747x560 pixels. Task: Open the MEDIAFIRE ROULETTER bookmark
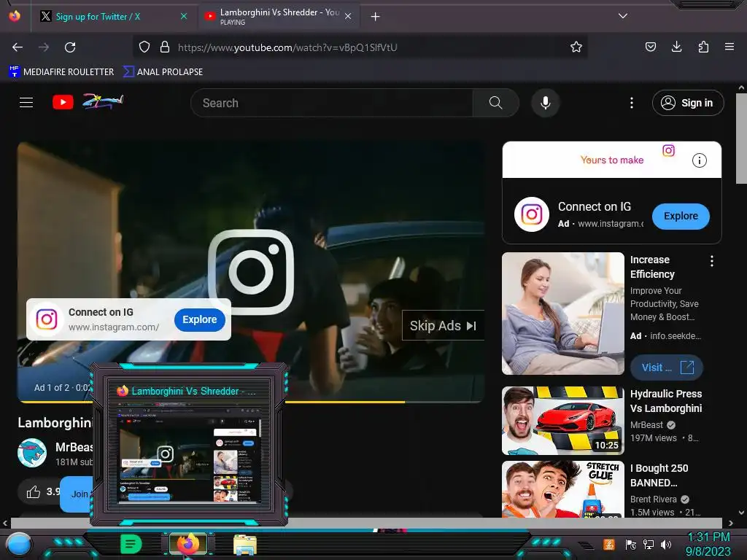(62, 72)
